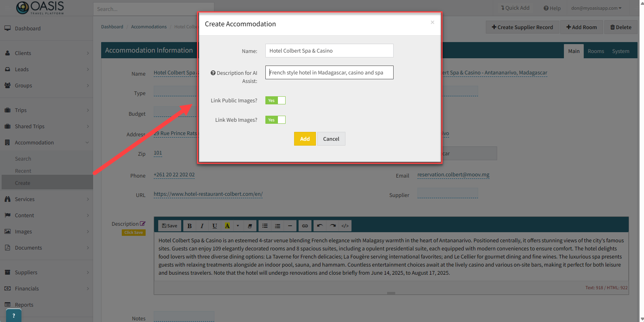Click the Clients person icon
This screenshot has width=644, height=322.
point(7,53)
